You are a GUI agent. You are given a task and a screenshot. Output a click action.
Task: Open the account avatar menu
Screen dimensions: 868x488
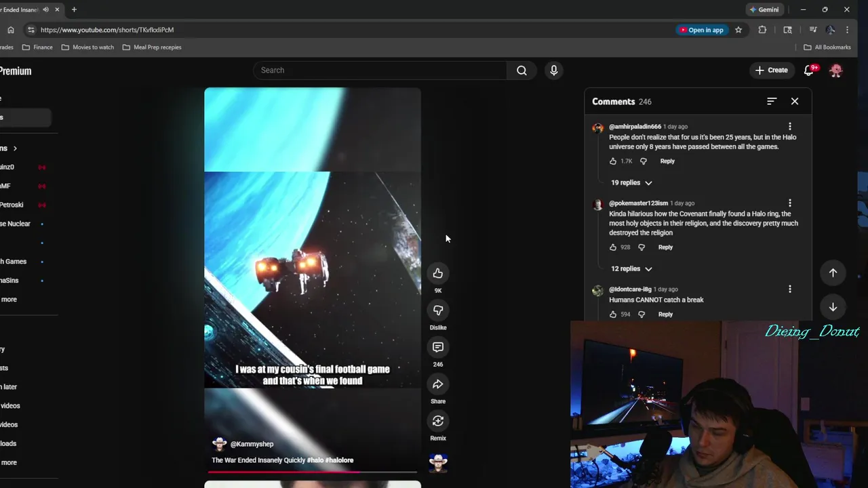pyautogui.click(x=836, y=70)
